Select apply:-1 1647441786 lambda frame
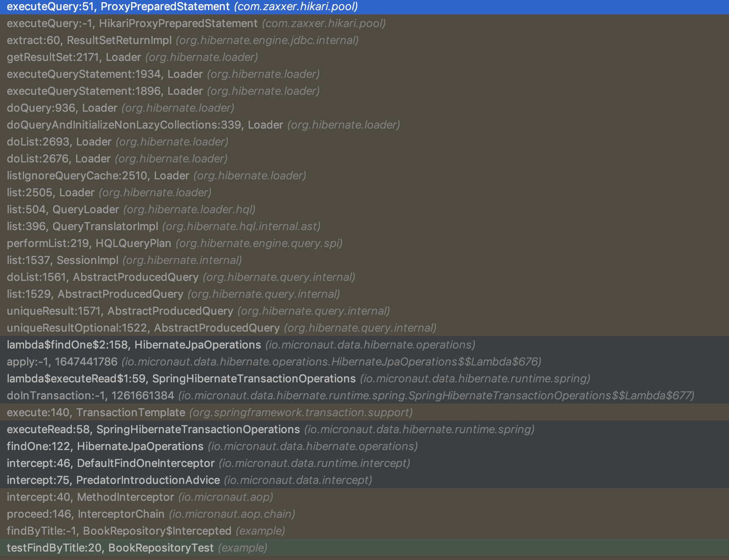Viewport: 729px width, 560px height. 364,362
